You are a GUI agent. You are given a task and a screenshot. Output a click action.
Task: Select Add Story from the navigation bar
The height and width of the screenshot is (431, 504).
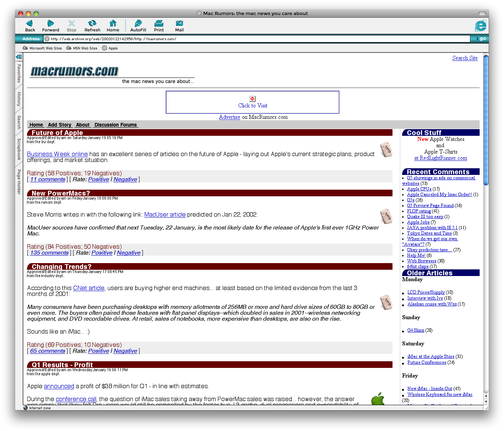[59, 125]
